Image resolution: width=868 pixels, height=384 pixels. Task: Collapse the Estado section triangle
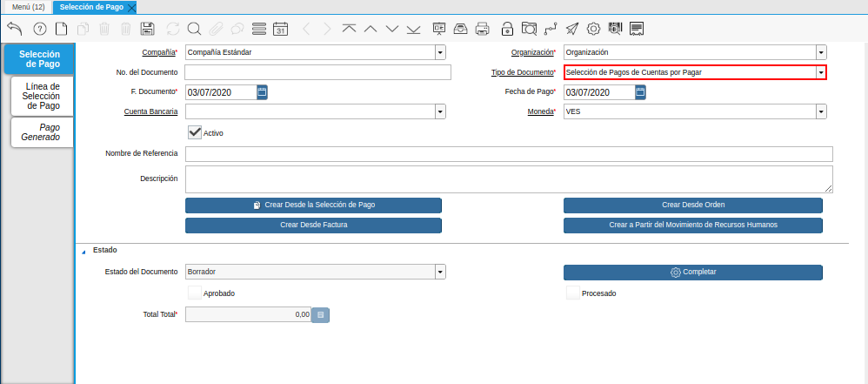pos(83,252)
